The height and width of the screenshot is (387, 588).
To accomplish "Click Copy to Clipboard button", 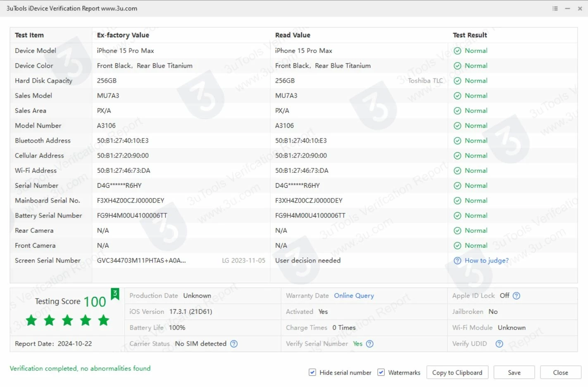I will point(457,373).
